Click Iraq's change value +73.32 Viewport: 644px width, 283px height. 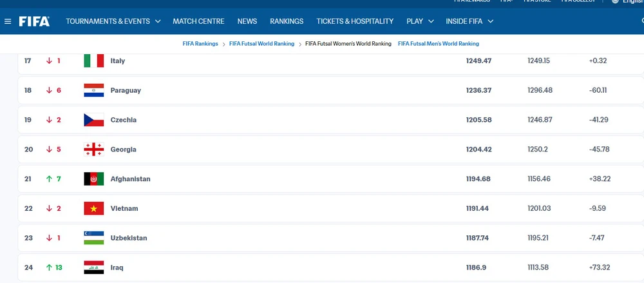click(599, 268)
